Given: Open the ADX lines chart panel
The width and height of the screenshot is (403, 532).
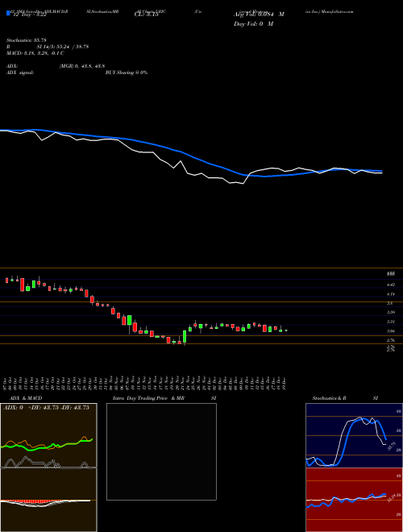Looking at the screenshot, I should click(48, 435).
